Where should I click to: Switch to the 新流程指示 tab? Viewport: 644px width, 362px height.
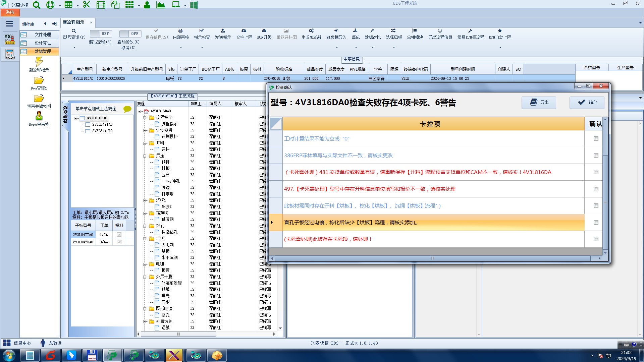pyautogui.click(x=73, y=22)
